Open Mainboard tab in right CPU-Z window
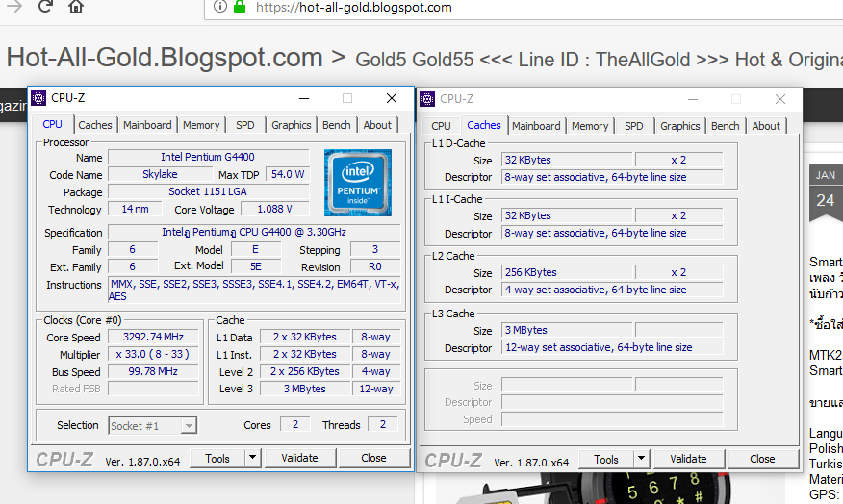This screenshot has height=504, width=843. [536, 126]
